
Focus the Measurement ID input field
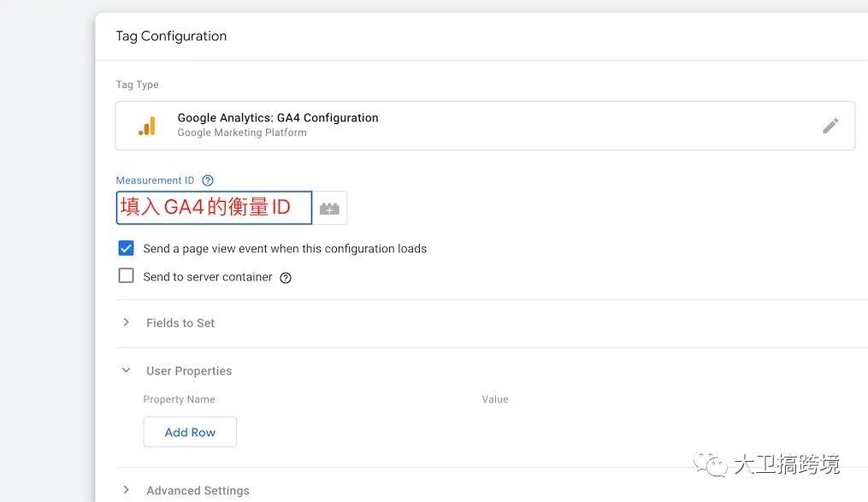pyautogui.click(x=215, y=208)
